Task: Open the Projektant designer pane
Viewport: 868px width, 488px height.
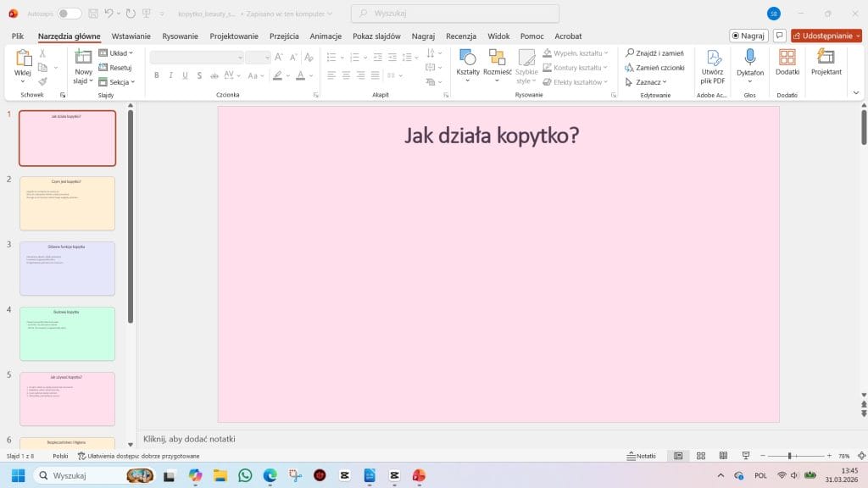Action: [826, 58]
